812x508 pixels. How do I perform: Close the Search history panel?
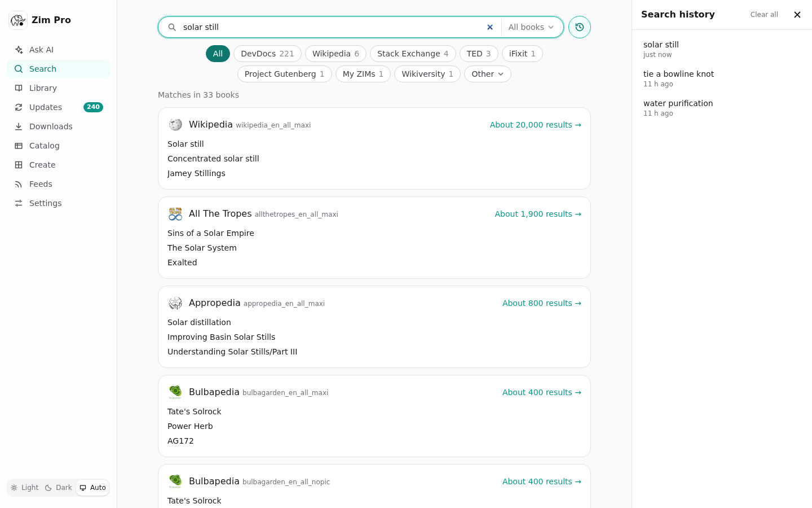[797, 15]
